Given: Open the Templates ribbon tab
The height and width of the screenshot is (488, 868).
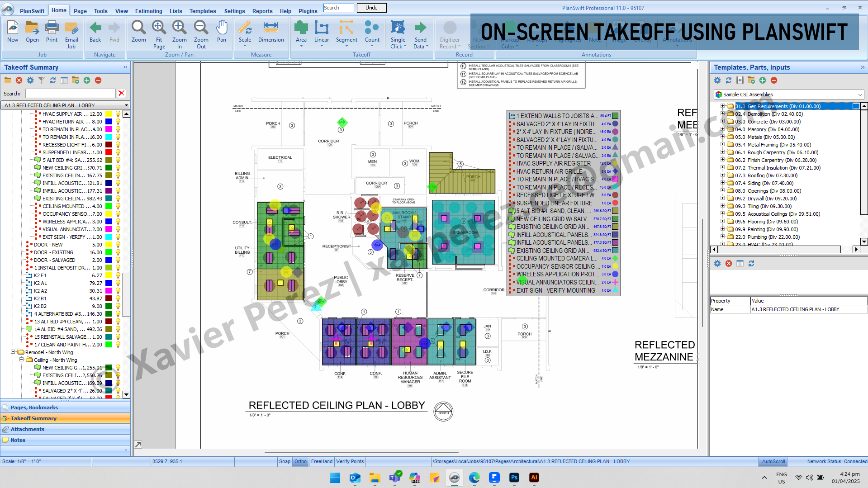Looking at the screenshot, I should 203,11.
